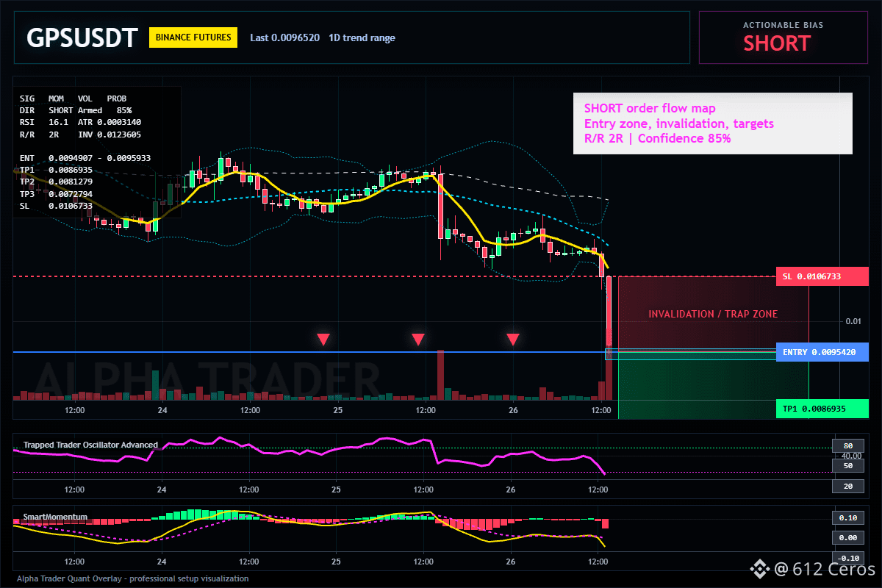The image size is (882, 588).
Task: Click the R/R 2R | Confidence 85% line
Action: tap(657, 138)
